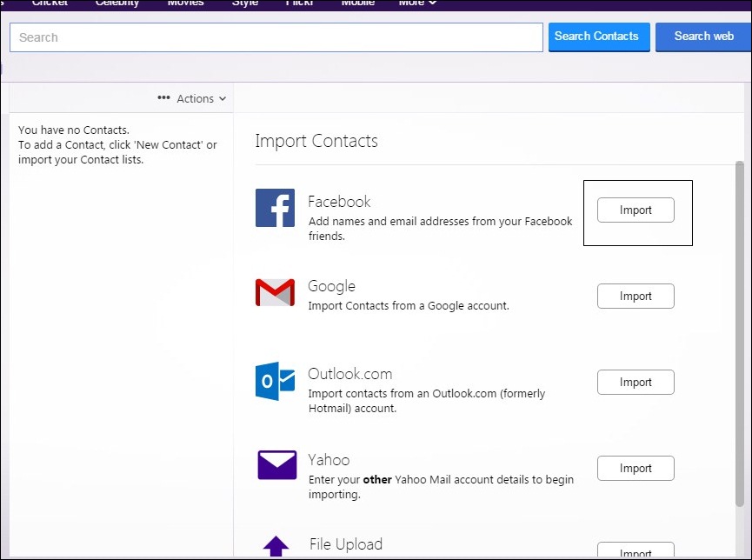Import contacts from Google account
752x560 pixels.
pos(636,296)
